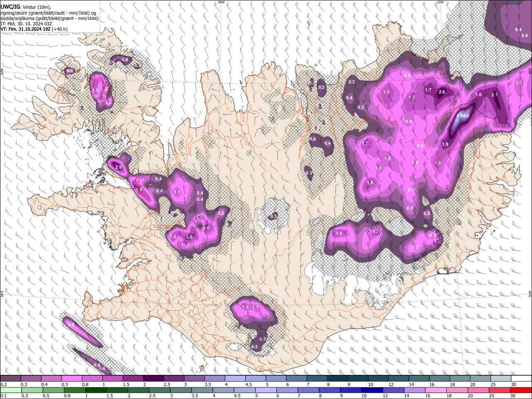Click the dark purple swatch between 2 and 2.5, top legend row
This screenshot has height=399, width=532.
[153, 379]
